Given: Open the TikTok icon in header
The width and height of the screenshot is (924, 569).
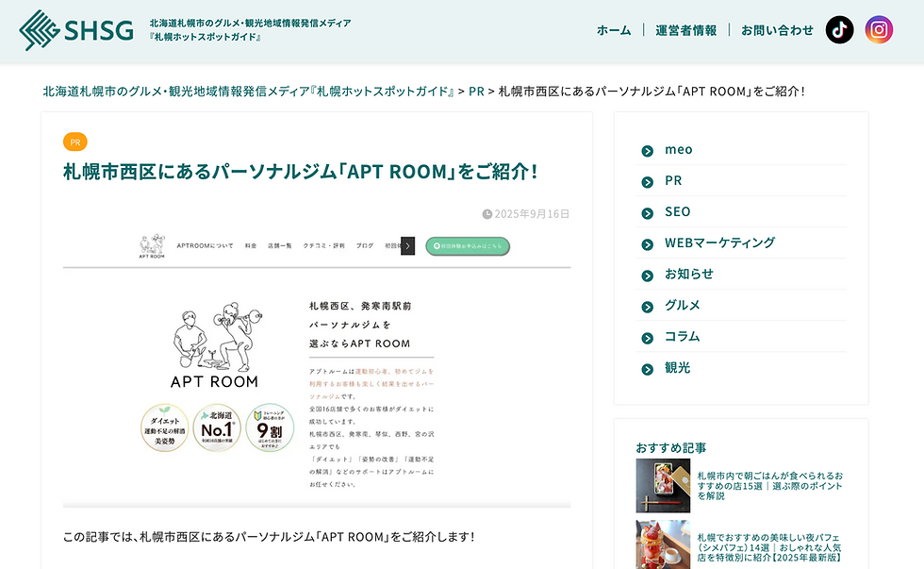Looking at the screenshot, I should pos(839,29).
